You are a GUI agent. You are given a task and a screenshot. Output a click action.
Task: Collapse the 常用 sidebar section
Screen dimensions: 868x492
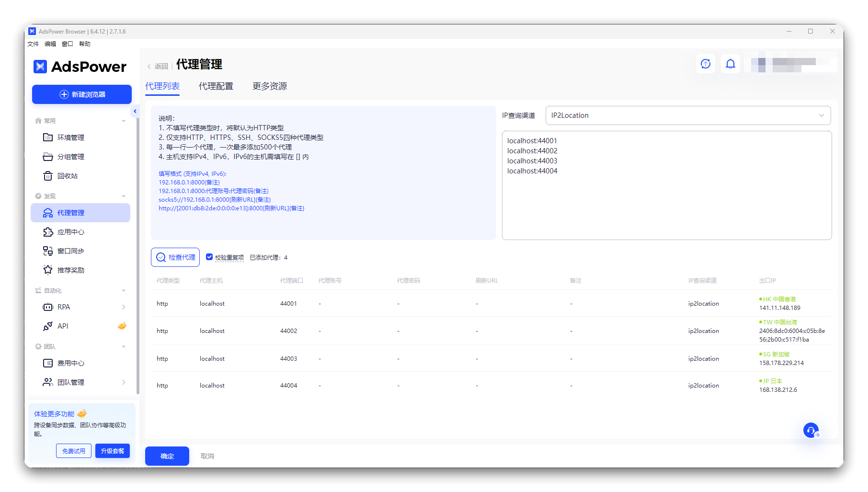pos(124,121)
